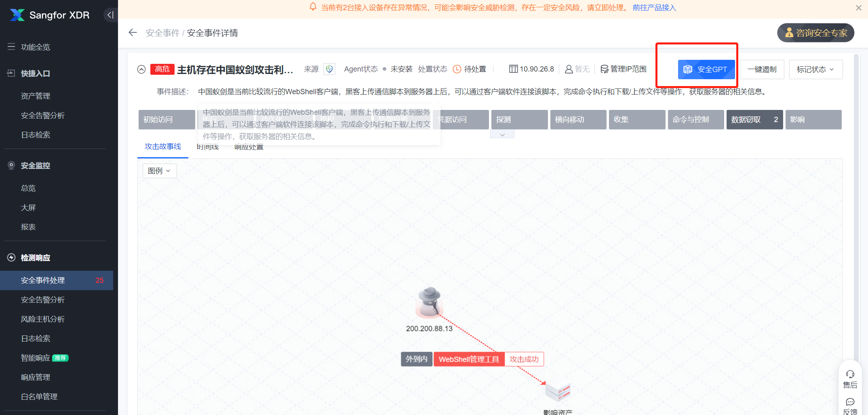The width and height of the screenshot is (868, 415).
Task: Collapse the event detail header section
Action: point(141,69)
